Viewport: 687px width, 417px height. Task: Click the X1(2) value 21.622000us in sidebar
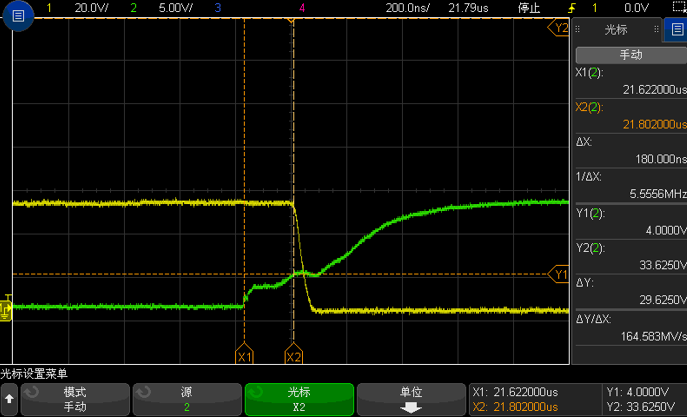point(655,90)
